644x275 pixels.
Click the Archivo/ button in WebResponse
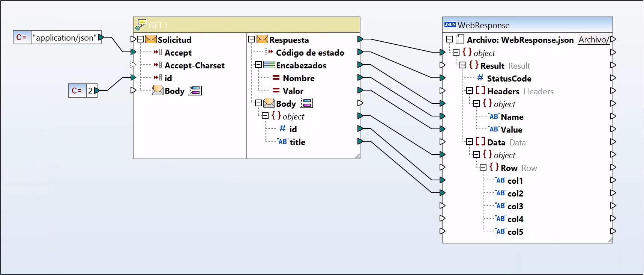593,39
